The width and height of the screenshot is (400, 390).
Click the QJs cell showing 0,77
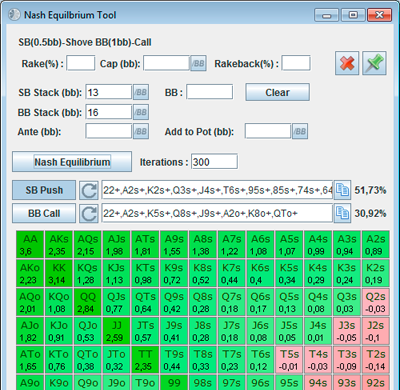(116, 302)
